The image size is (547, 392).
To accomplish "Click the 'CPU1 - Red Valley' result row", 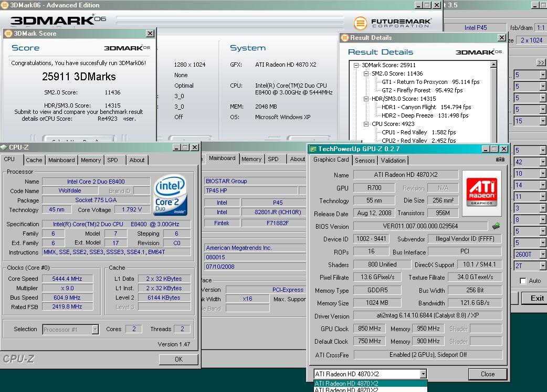I will (418, 132).
